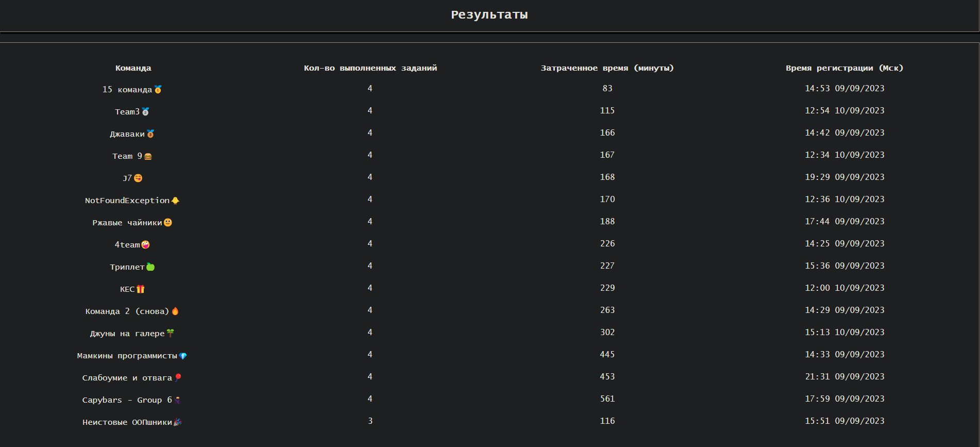
Task: Click the Затраченное время (минуты) header
Action: tap(607, 68)
